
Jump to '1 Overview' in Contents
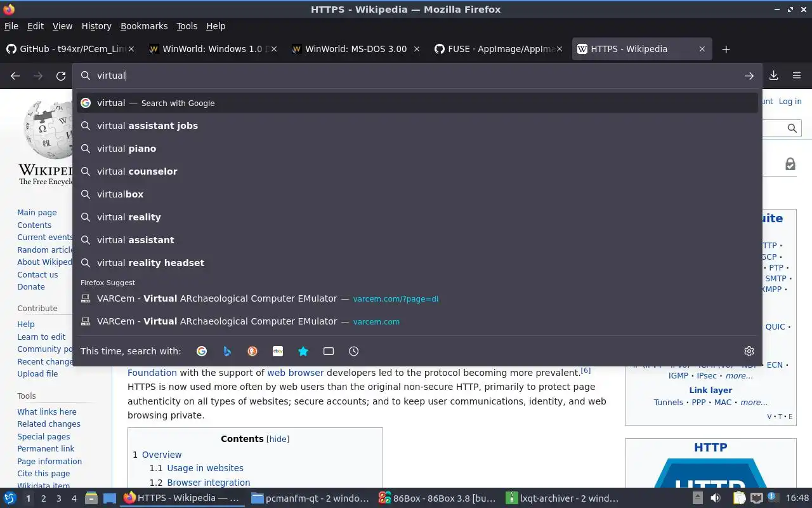pos(157,455)
